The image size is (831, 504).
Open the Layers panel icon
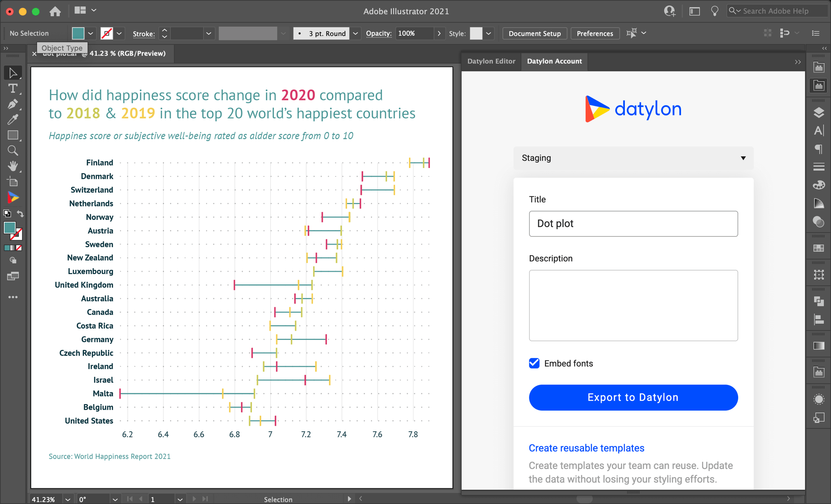pyautogui.click(x=819, y=112)
